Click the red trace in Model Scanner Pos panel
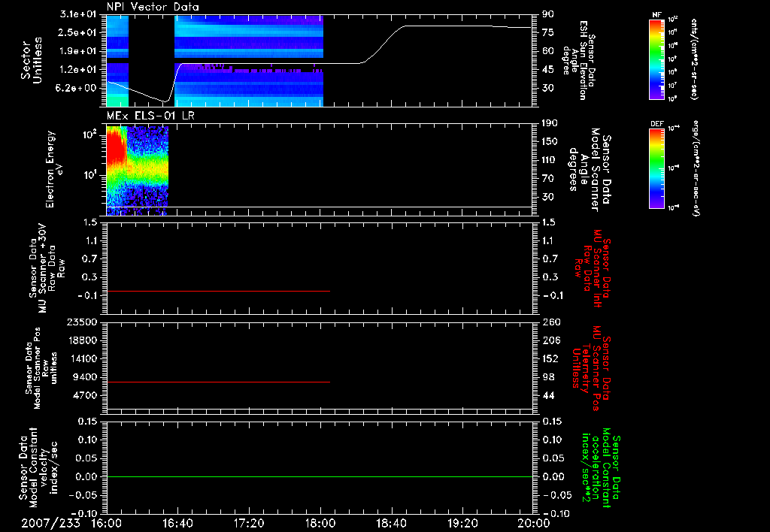This screenshot has width=770, height=532. (218, 382)
